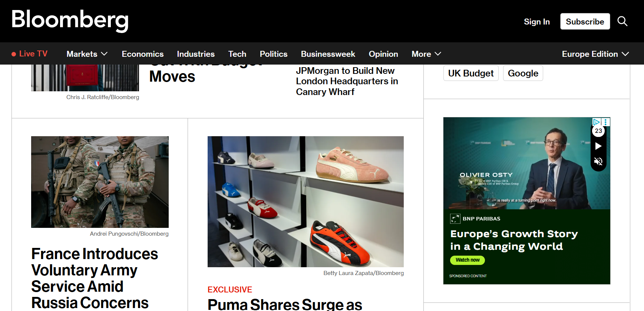644x311 pixels.
Task: Click the SPONSORED CONTENT label
Action: pyautogui.click(x=468, y=276)
